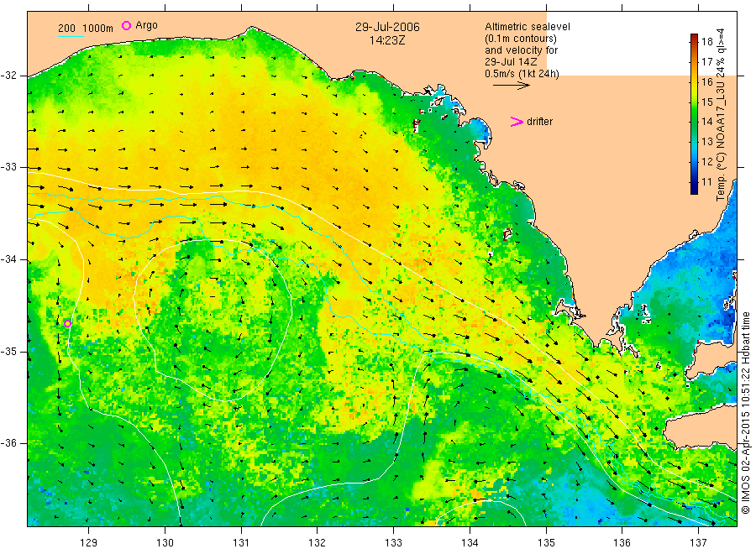The width and height of the screenshot is (756, 554).
Task: Click the 'Argo' legend label
Action: pos(146,25)
